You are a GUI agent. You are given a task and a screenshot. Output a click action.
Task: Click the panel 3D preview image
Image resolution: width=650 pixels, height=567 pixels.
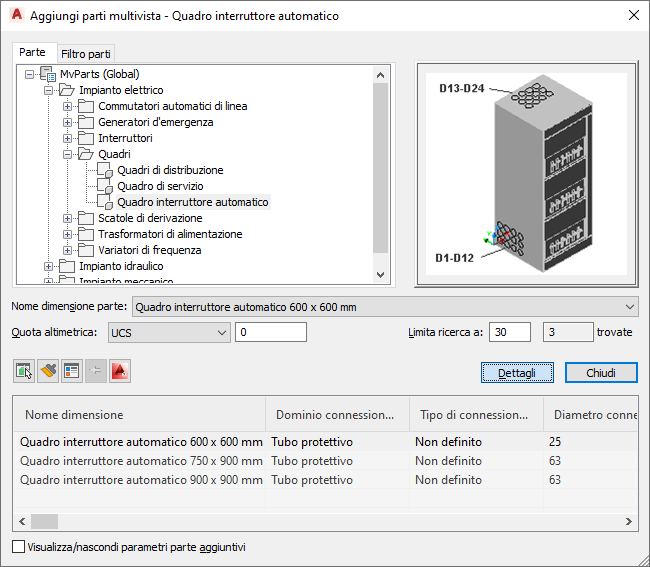click(x=526, y=174)
